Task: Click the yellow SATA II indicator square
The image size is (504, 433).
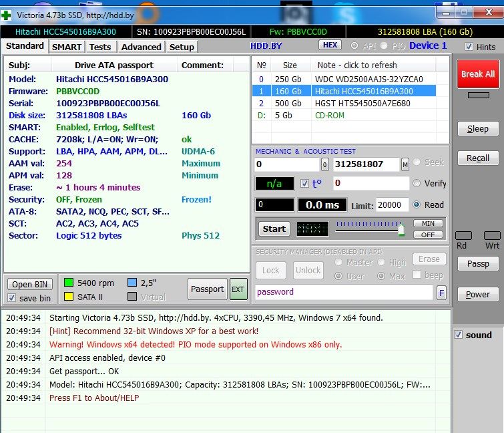Action: pos(69,296)
